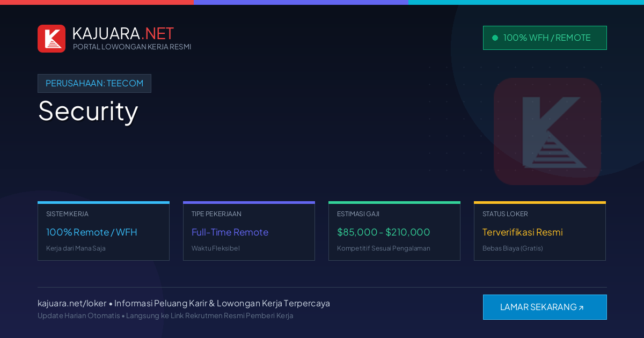Image resolution: width=644 pixels, height=338 pixels.
Task: Open the Tipe Pekerjaan info card
Action: coord(249,231)
